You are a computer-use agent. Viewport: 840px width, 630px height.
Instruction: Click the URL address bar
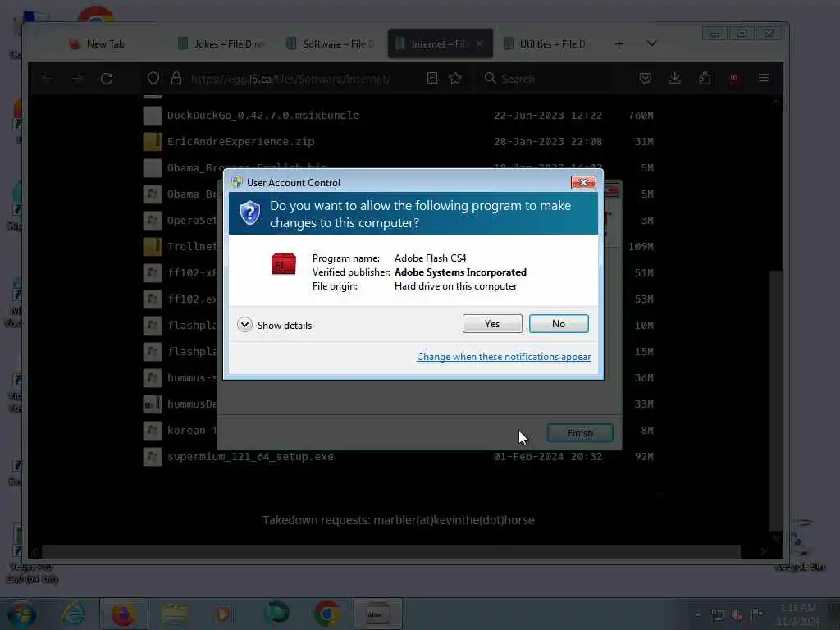(290, 79)
